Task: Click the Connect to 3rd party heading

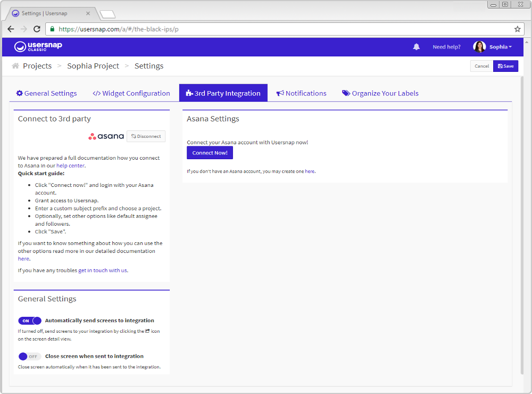Action: coord(54,119)
